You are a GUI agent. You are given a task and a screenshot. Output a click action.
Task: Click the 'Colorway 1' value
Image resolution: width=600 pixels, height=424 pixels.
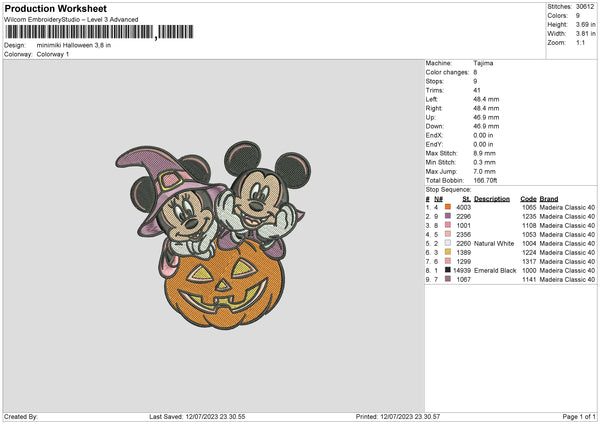coord(53,54)
